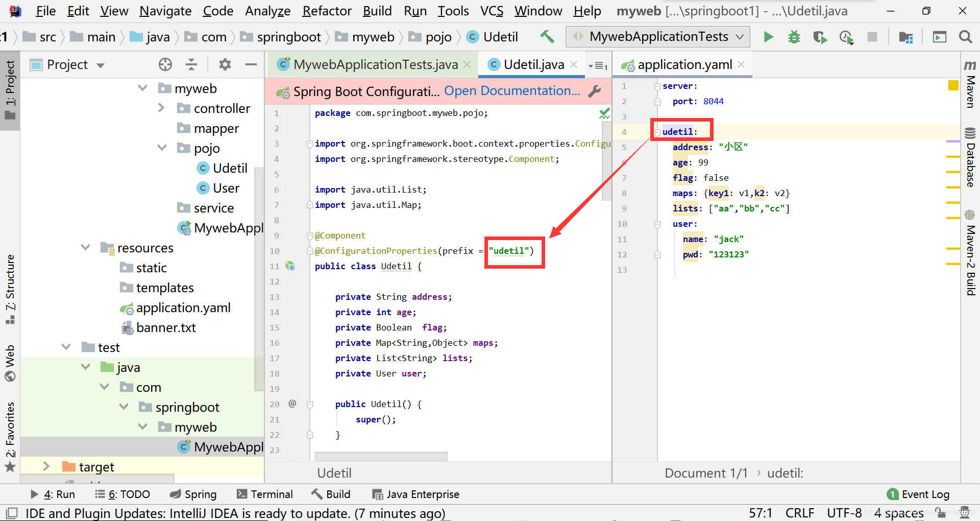Viewport: 980px width, 521px height.
Task: Expand the controller folder
Action: (x=161, y=108)
